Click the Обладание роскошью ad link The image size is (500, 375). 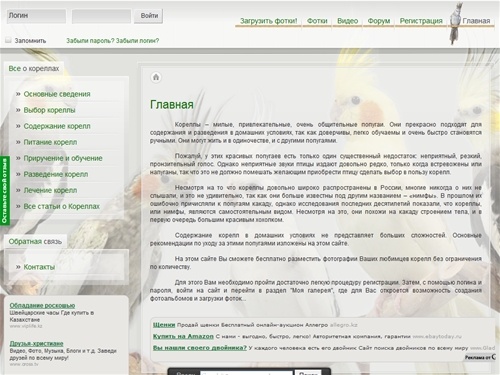point(42,305)
